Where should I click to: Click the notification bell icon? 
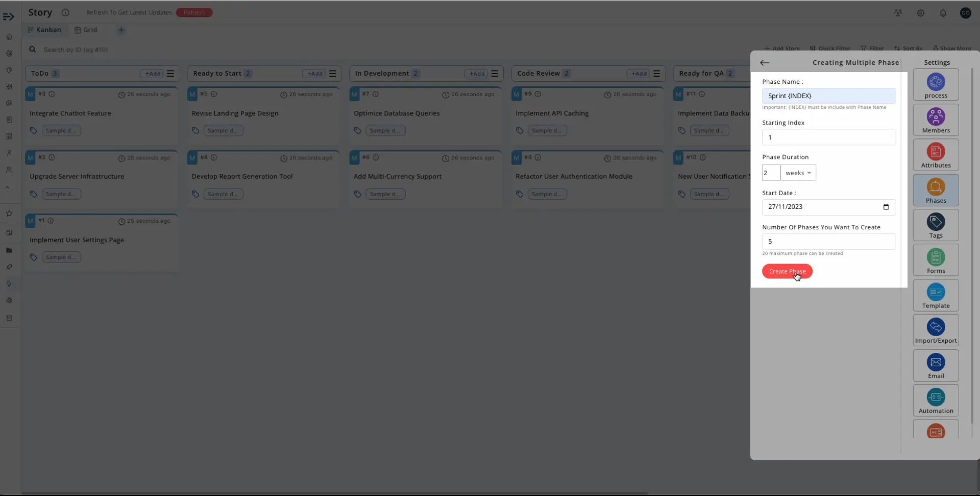943,13
